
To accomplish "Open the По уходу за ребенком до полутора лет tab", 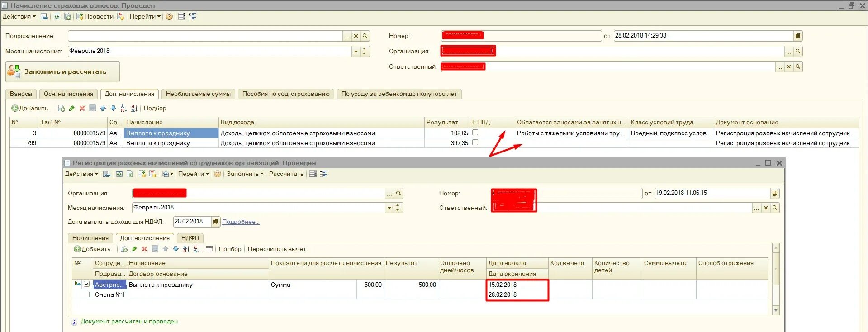I will pyautogui.click(x=399, y=94).
